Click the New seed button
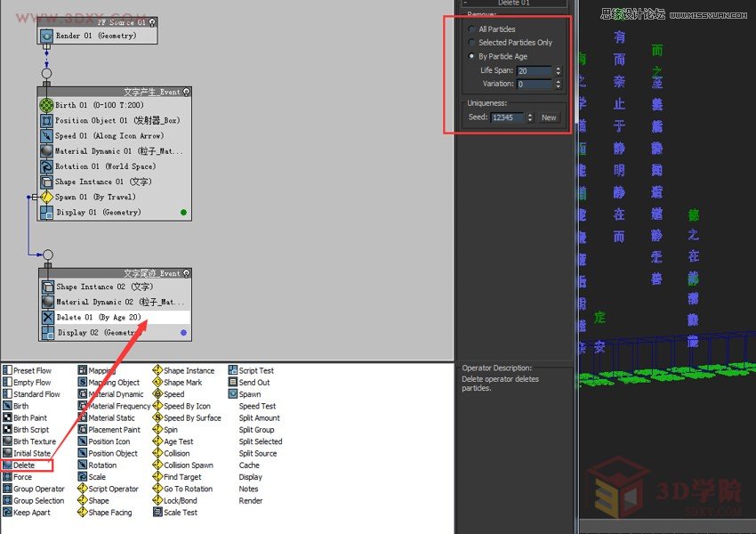This screenshot has width=756, height=534. 549,117
